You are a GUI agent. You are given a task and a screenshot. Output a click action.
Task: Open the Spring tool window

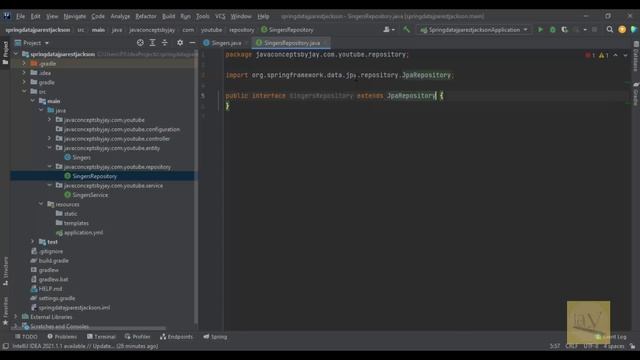(x=215, y=337)
